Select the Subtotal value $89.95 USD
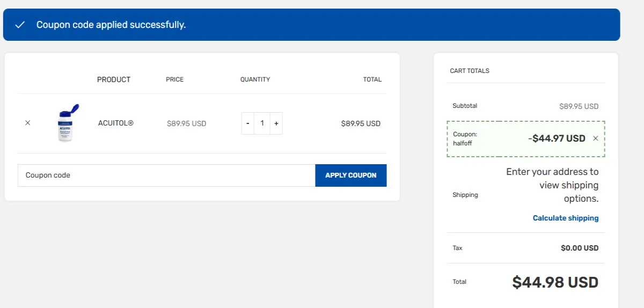The height and width of the screenshot is (308, 644). pos(579,106)
